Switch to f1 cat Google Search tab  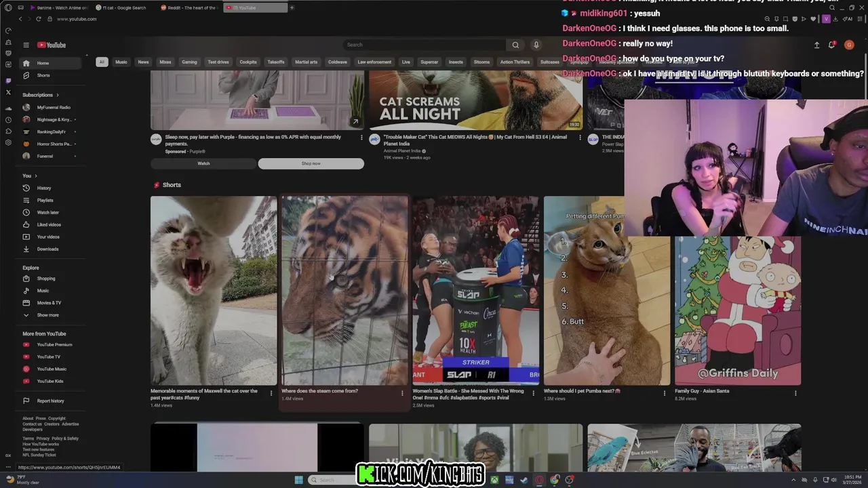click(123, 7)
